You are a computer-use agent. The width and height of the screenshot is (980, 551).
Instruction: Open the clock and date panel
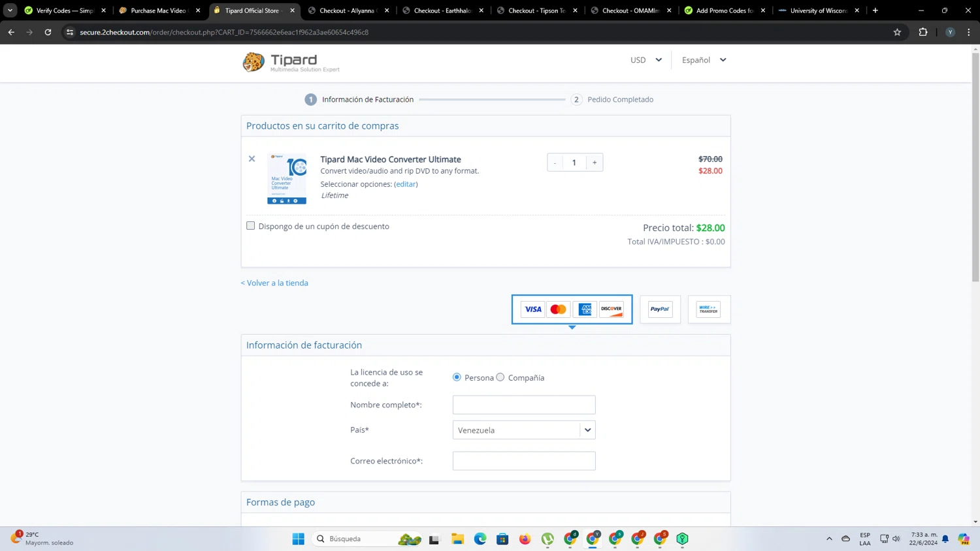pyautogui.click(x=924, y=539)
